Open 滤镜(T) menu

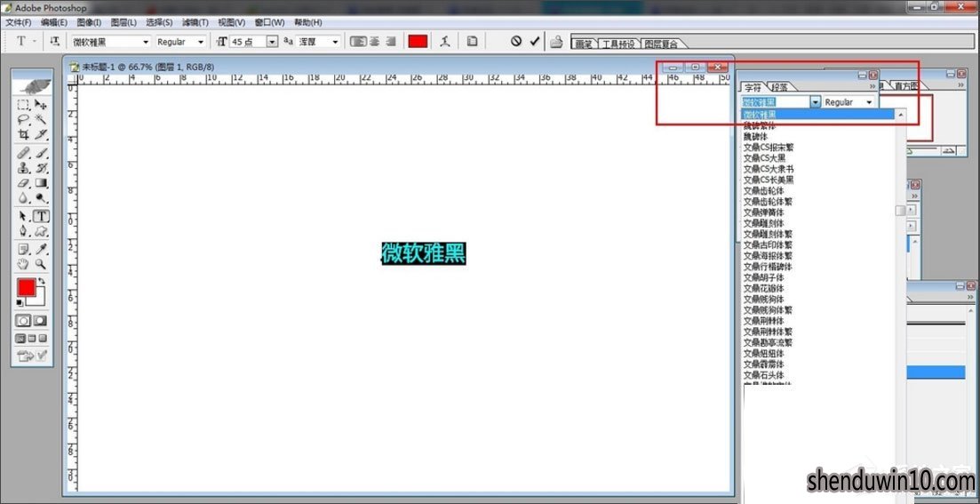tap(195, 22)
